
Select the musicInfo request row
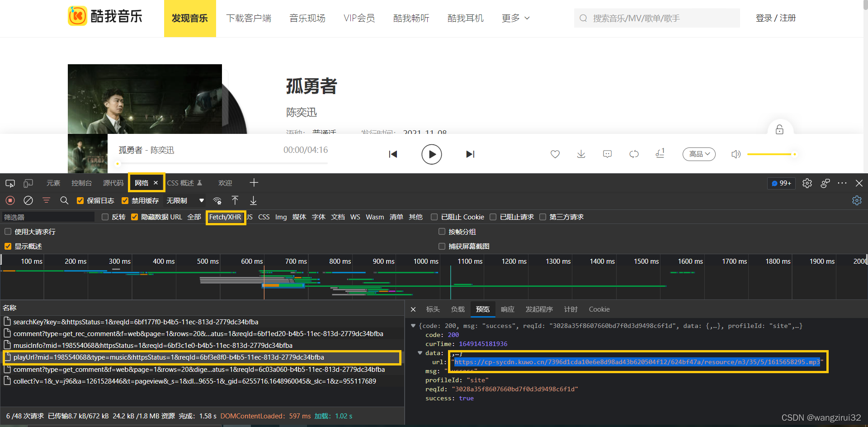click(x=202, y=346)
